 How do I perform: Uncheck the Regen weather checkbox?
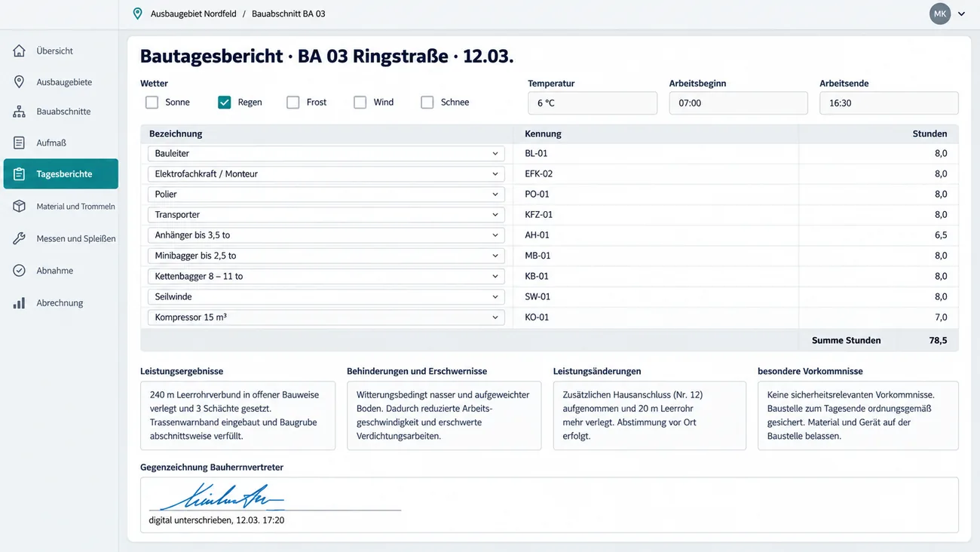225,102
